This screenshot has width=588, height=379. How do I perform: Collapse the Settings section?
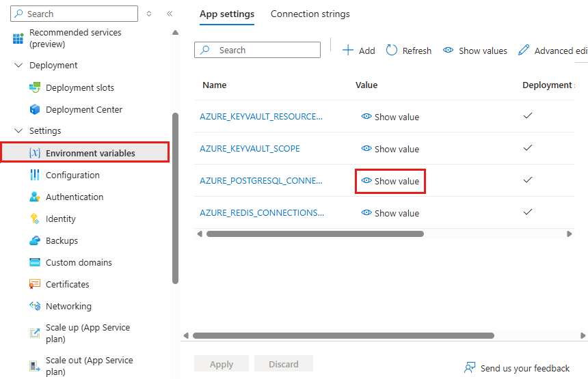coord(18,130)
